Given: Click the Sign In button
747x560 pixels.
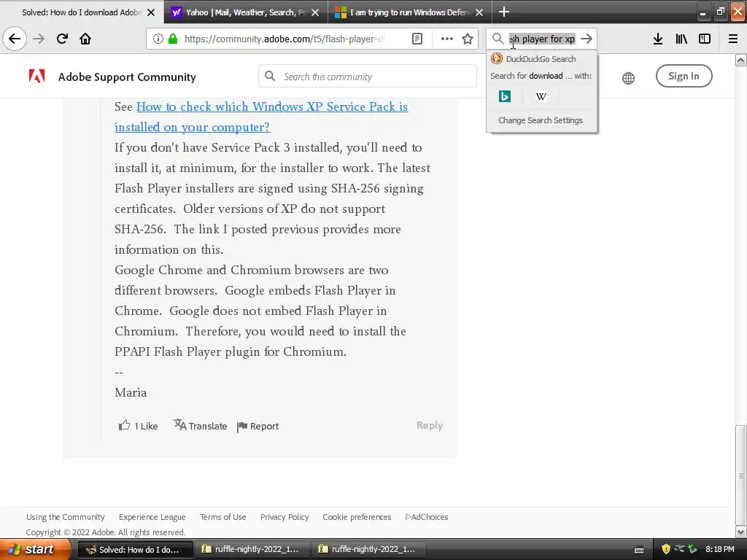Looking at the screenshot, I should (x=684, y=76).
